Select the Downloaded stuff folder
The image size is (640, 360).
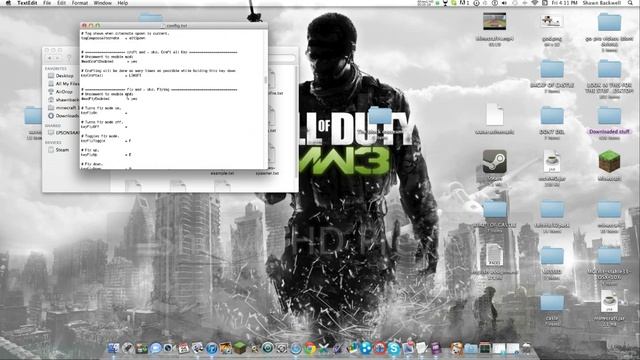pyautogui.click(x=609, y=116)
